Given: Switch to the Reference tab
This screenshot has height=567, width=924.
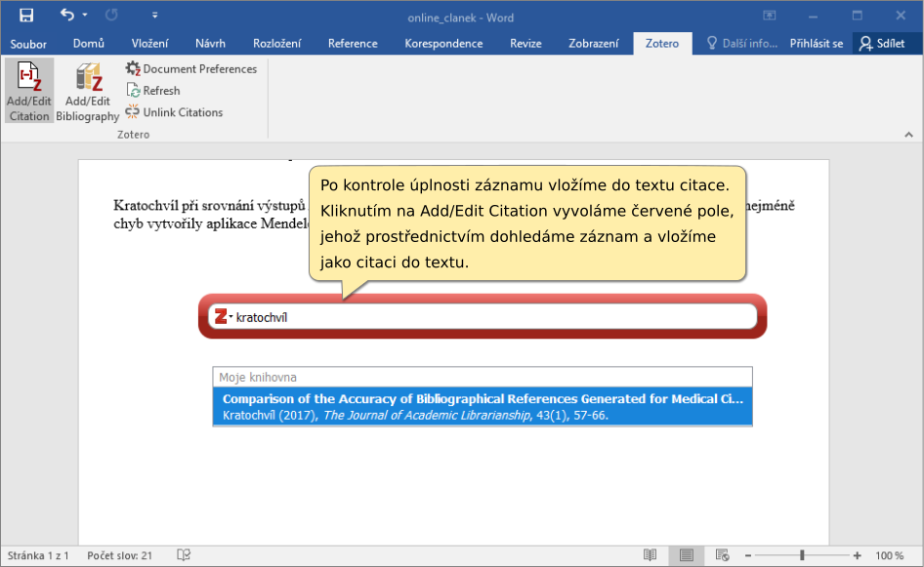Looking at the screenshot, I should coord(353,44).
